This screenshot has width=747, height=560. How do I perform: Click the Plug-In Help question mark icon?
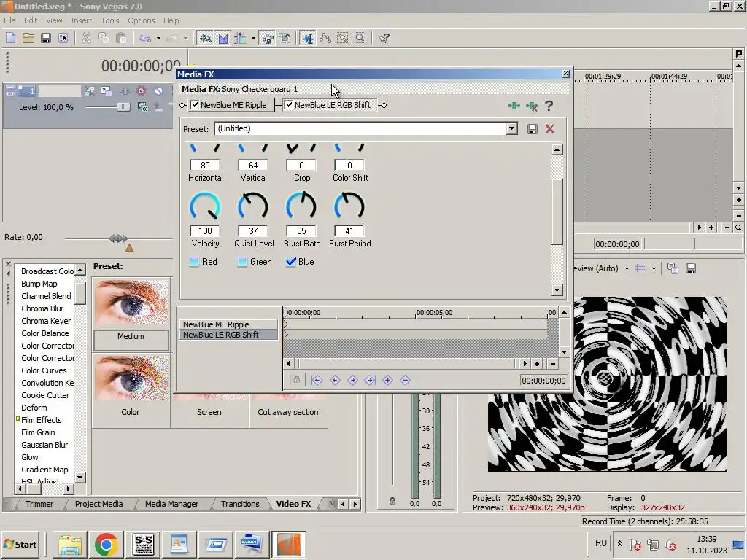(x=549, y=106)
